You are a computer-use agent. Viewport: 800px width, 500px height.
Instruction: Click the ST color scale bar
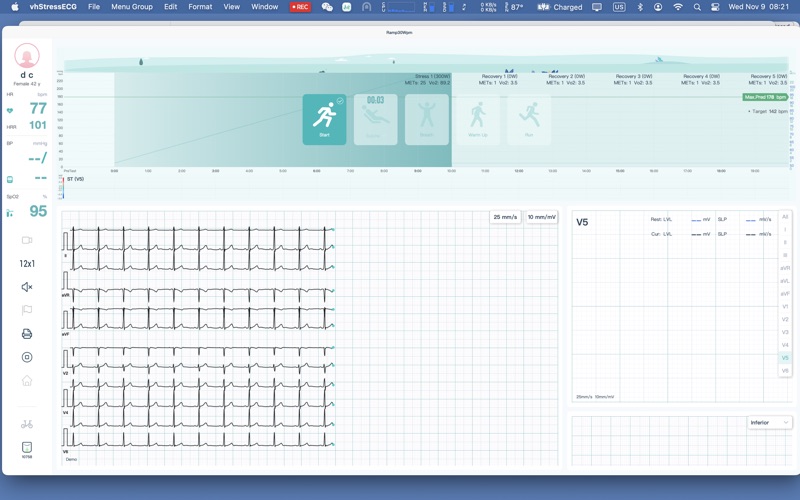[x=63, y=188]
